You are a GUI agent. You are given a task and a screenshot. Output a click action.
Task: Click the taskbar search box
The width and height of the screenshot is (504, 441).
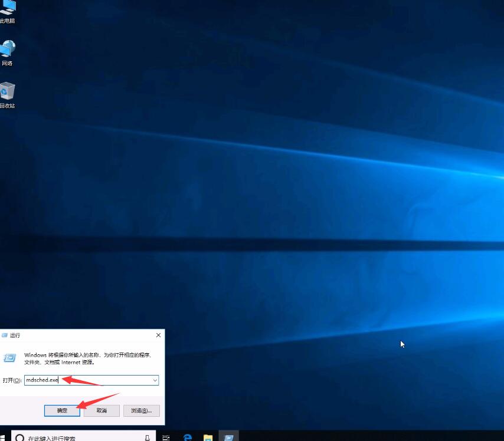point(84,437)
